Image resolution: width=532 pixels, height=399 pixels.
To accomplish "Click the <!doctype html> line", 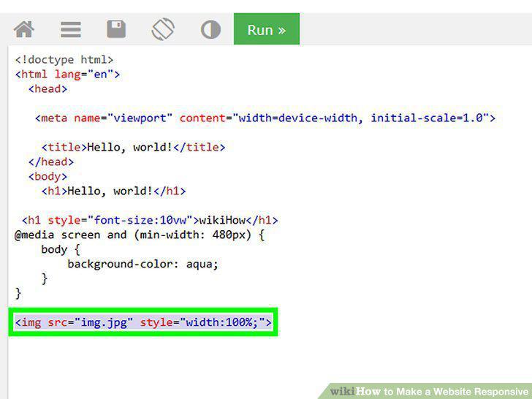I will pos(64,60).
